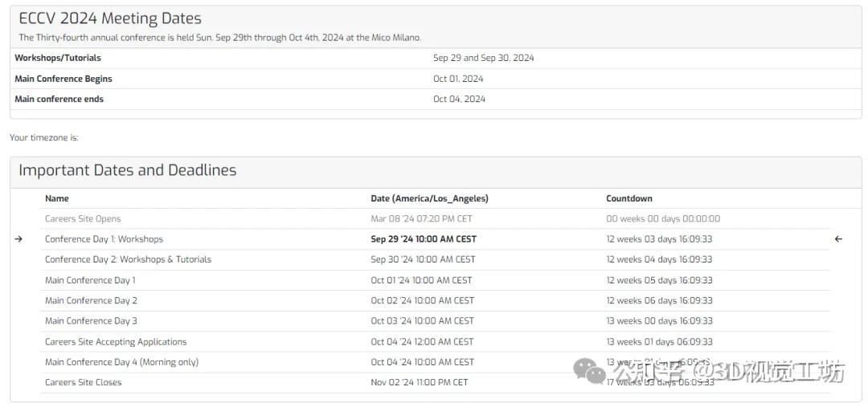Click the Important Dates and Deadlines heading
This screenshot has width=868, height=407.
click(127, 170)
